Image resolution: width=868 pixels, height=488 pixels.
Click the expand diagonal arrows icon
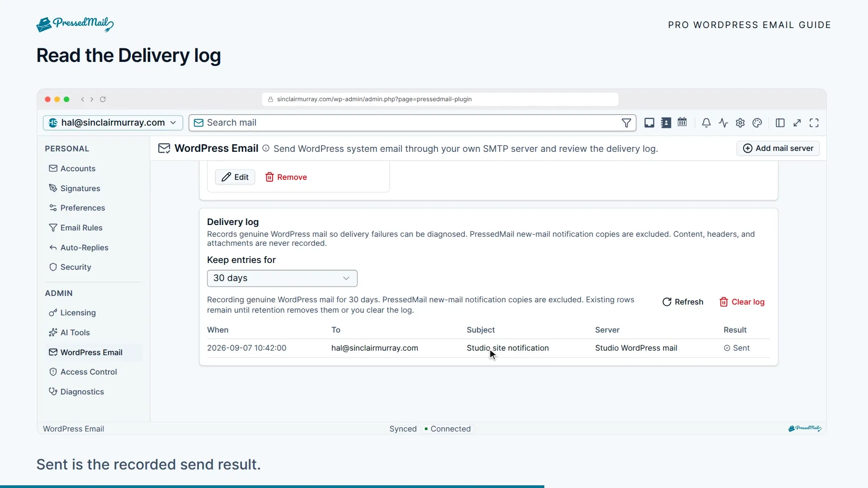tap(797, 123)
